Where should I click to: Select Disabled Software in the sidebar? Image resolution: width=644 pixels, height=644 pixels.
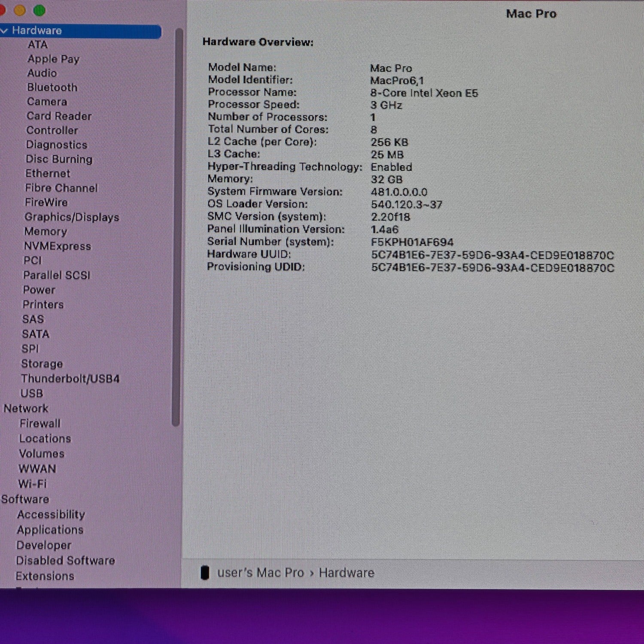pyautogui.click(x=66, y=561)
